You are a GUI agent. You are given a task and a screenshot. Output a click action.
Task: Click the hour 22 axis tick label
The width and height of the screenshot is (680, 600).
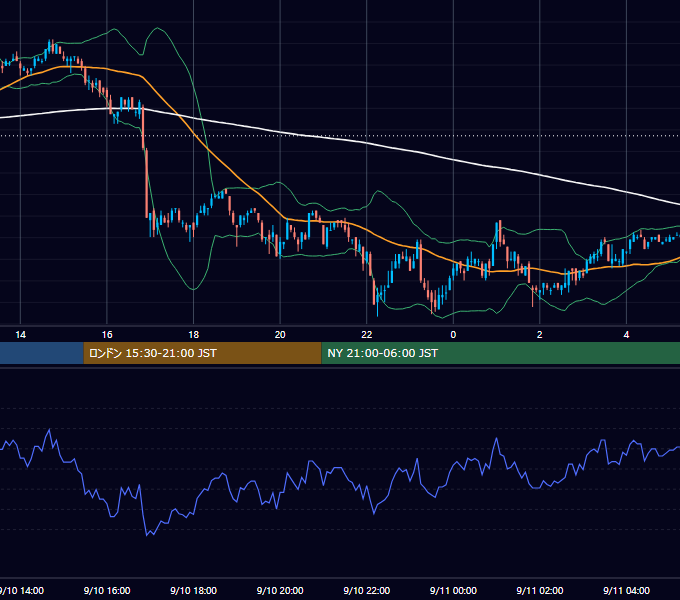366,335
